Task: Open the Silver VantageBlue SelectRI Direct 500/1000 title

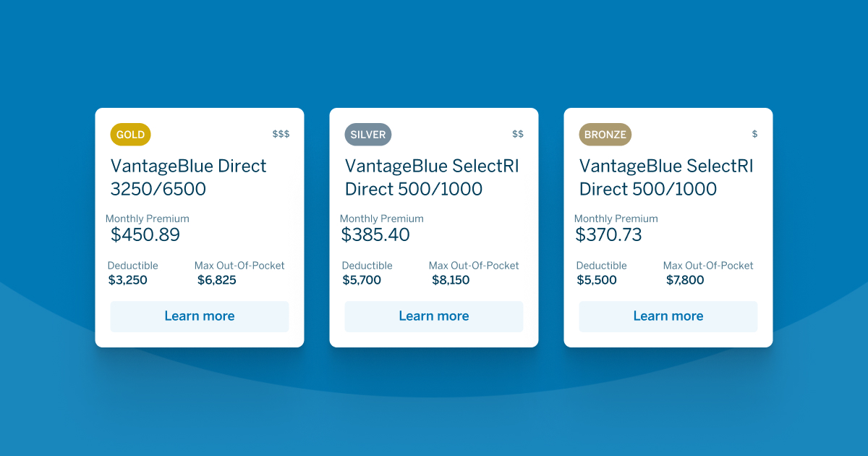Action: 430,177
